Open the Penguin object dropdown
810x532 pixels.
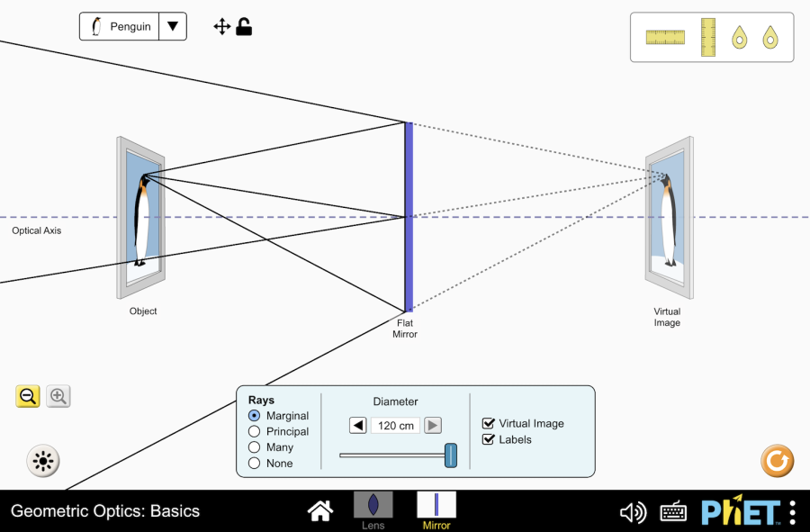133,27
